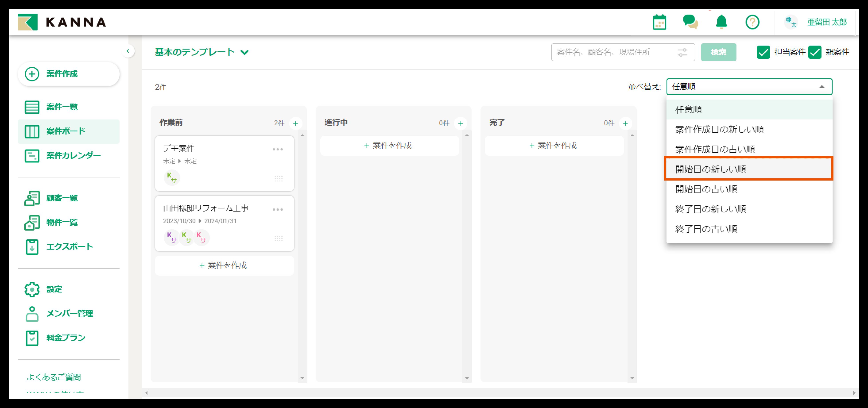The image size is (868, 408).
Task: Click the search filter options icon
Action: tap(682, 52)
